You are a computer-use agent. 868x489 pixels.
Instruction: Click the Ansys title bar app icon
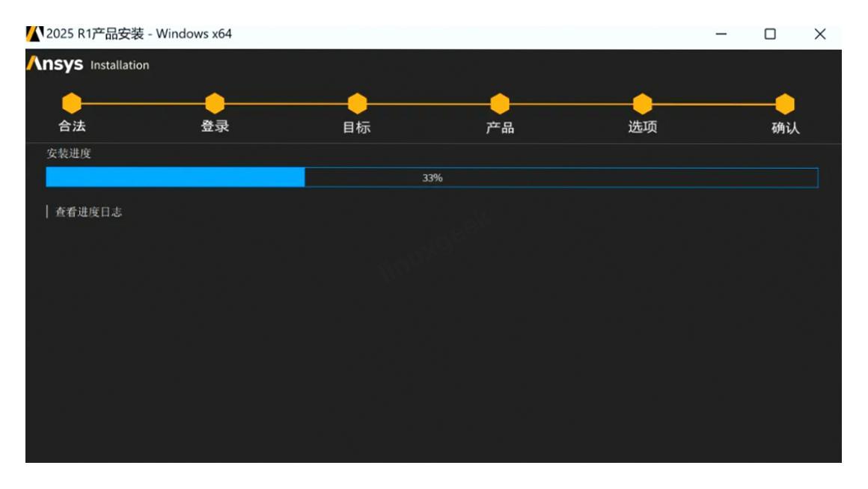[34, 34]
